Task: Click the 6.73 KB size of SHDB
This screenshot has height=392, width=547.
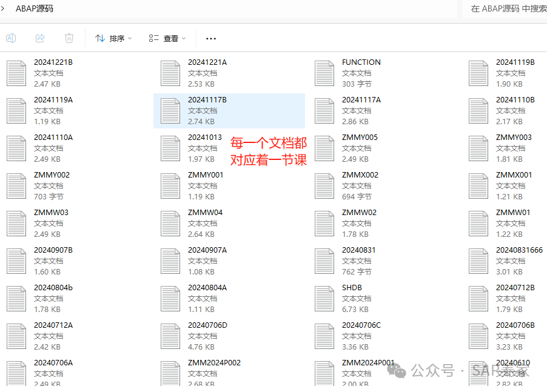Action: coord(355,310)
